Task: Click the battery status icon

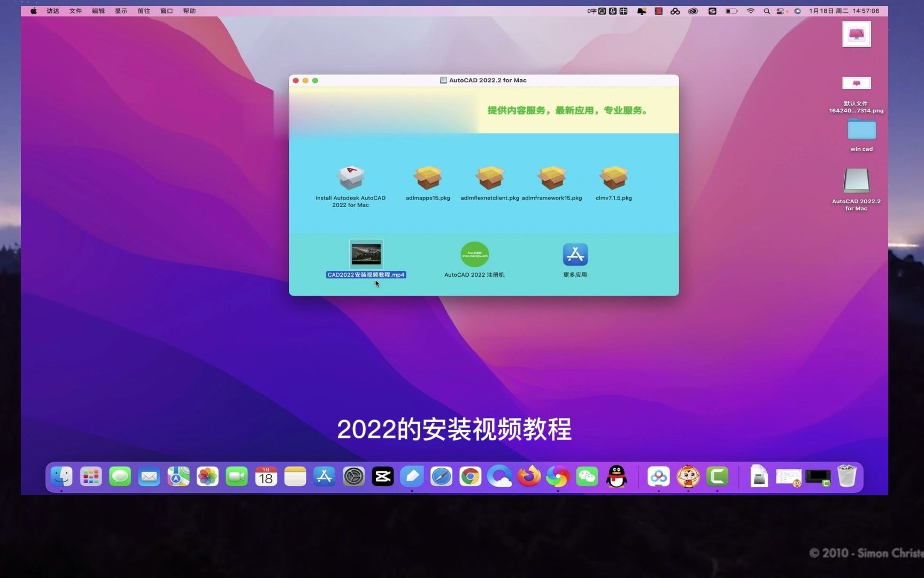Action: (731, 11)
